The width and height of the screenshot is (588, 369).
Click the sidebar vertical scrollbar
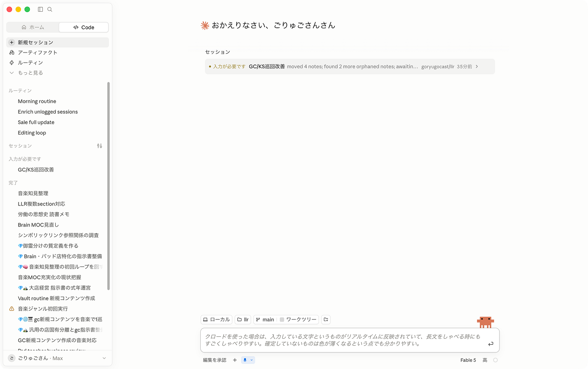coord(108,186)
